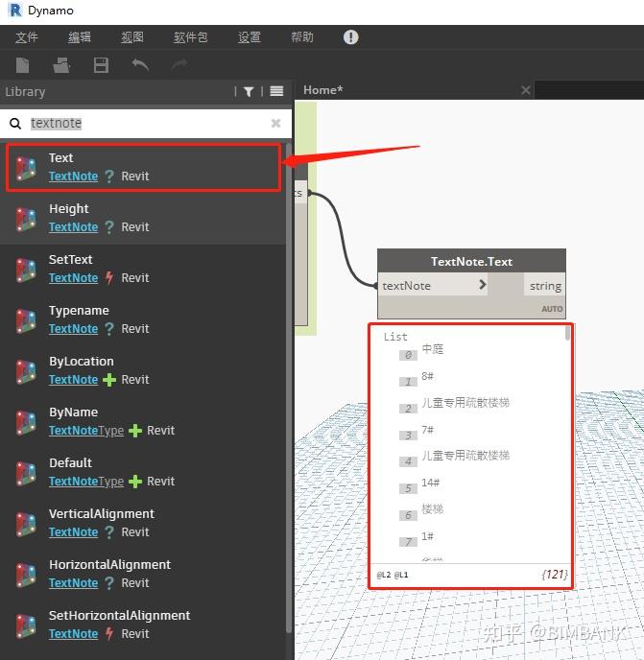Open the 软件包 menu
644x660 pixels.
coord(190,37)
